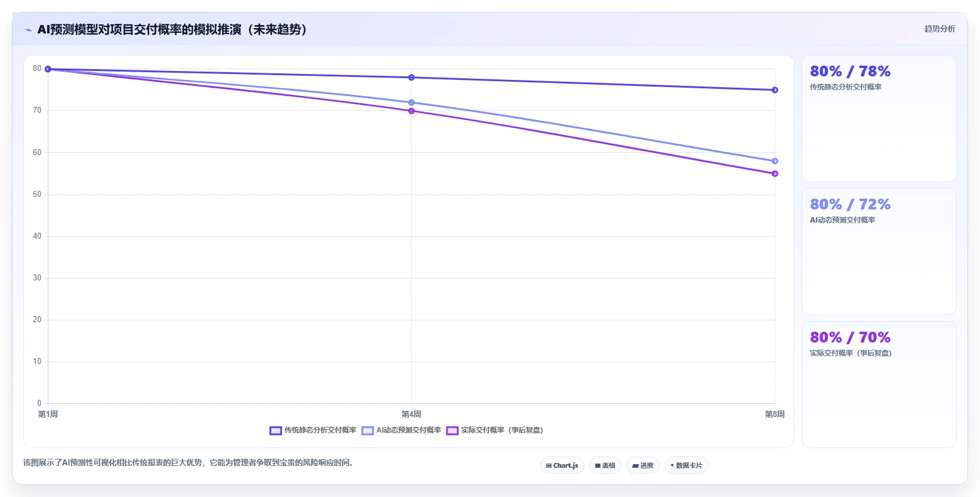980x497 pixels.
Task: Click the 第4周 x-axis label
Action: (411, 414)
